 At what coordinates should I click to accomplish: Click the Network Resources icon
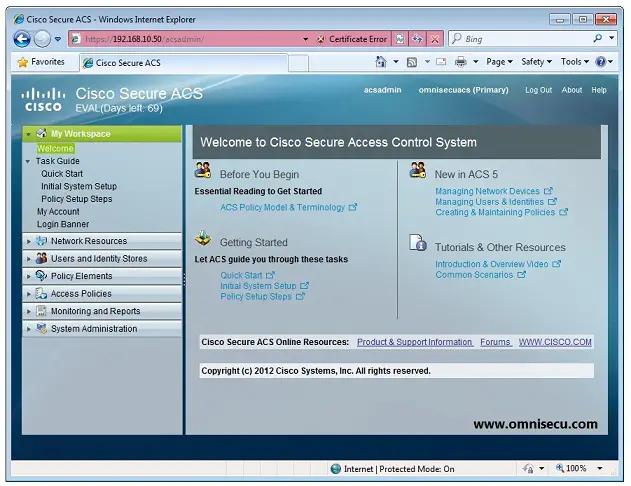41,241
